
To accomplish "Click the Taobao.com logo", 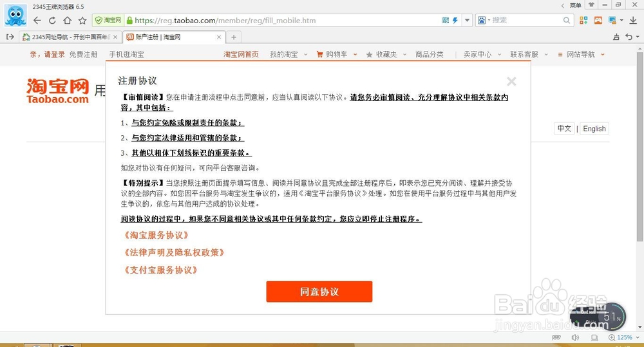I will point(57,91).
